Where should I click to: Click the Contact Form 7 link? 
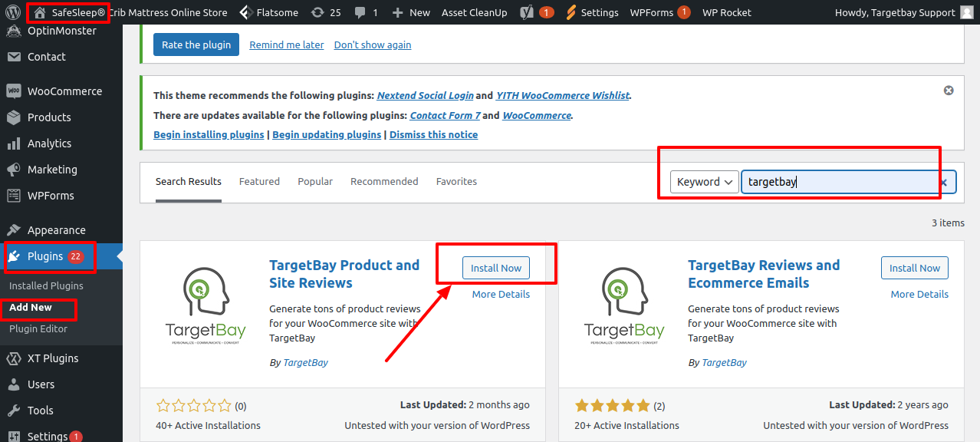[445, 115]
